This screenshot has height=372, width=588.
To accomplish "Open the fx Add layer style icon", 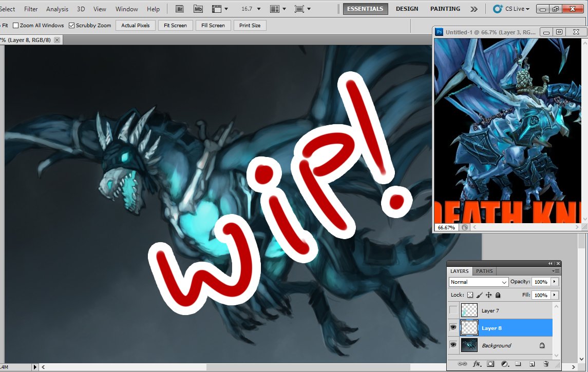I will (477, 364).
